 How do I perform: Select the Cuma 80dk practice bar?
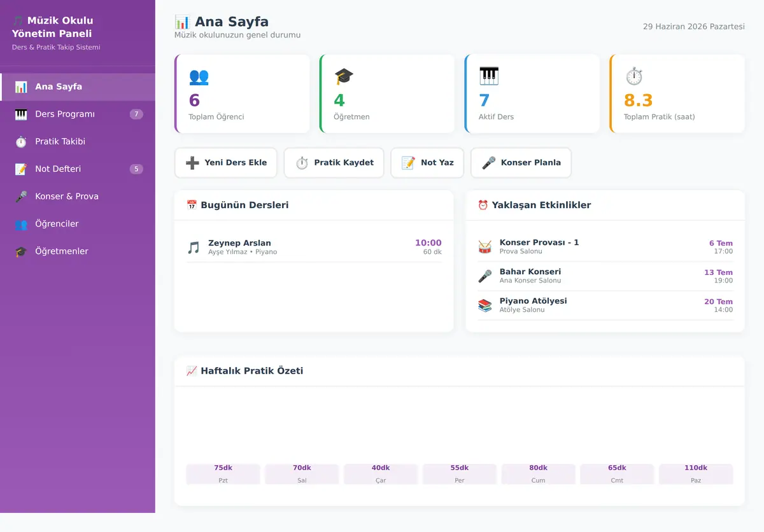coord(538,474)
